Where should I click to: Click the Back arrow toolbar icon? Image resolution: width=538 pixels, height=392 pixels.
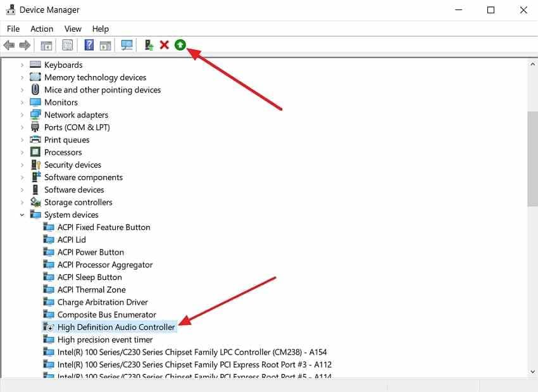click(9, 45)
